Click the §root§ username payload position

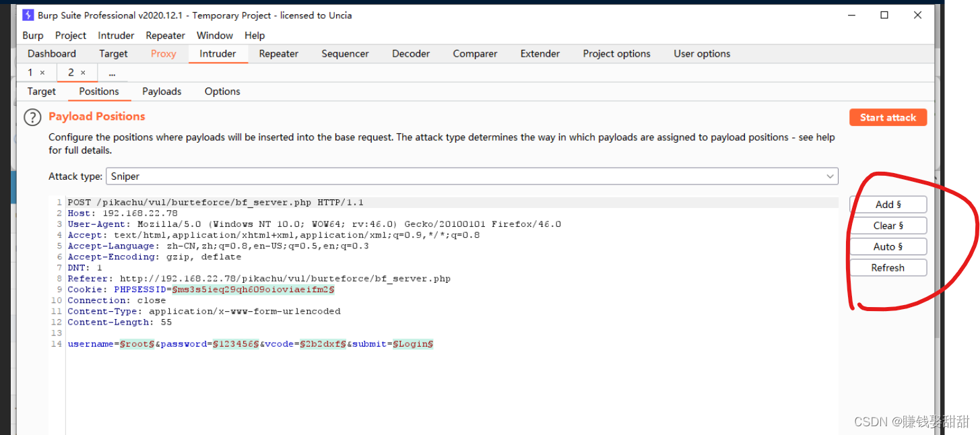click(137, 344)
